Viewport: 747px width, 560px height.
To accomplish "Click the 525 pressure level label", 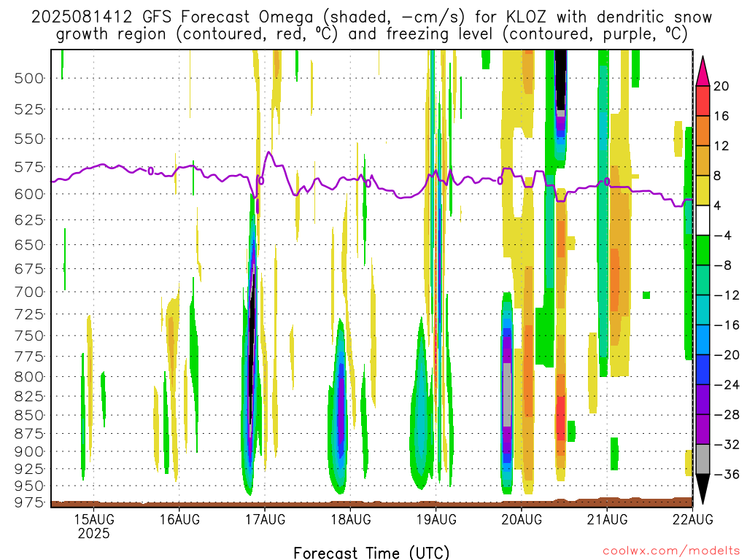I will coord(29,109).
